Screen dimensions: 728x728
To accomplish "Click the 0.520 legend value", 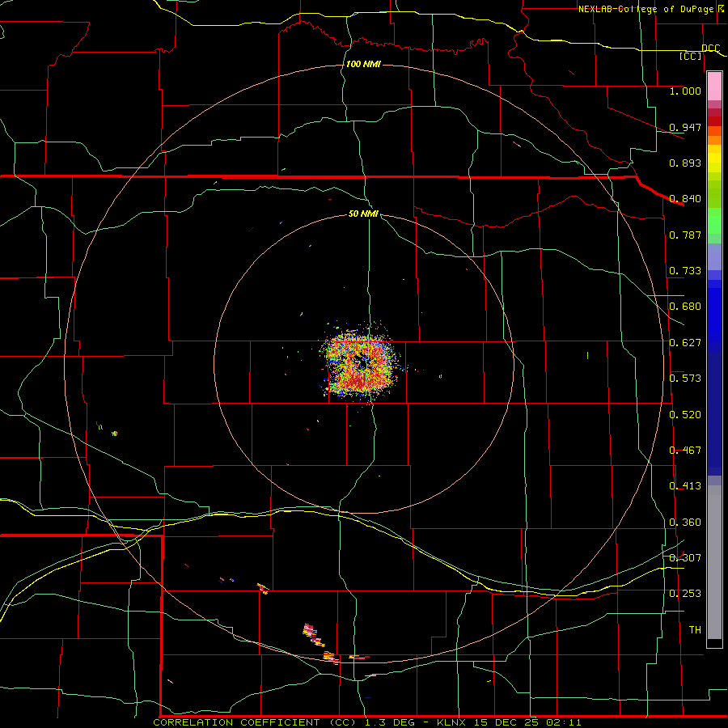I will click(x=685, y=415).
